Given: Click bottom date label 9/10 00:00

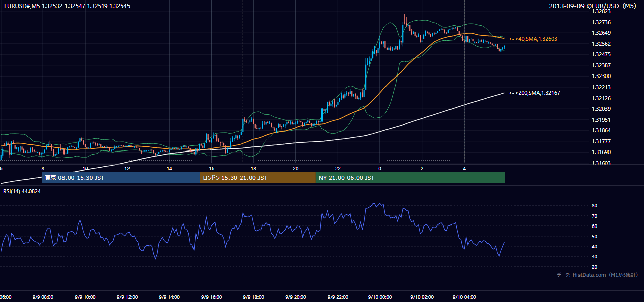Looking at the screenshot, I should [379, 297].
